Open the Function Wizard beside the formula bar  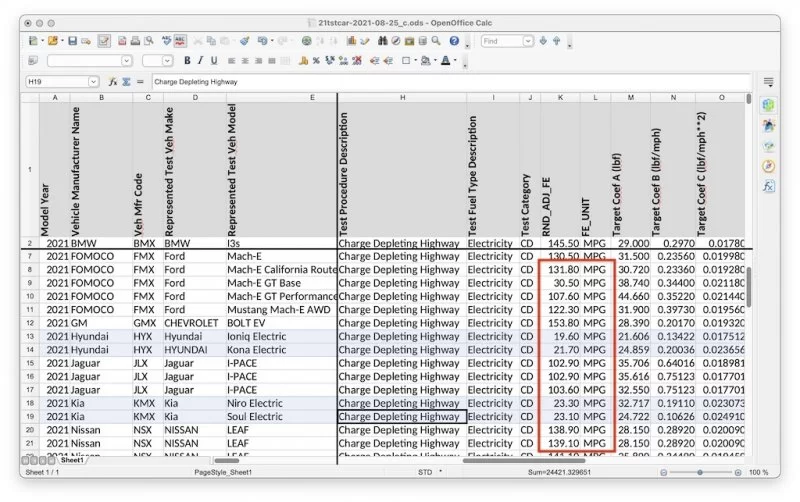(x=114, y=81)
